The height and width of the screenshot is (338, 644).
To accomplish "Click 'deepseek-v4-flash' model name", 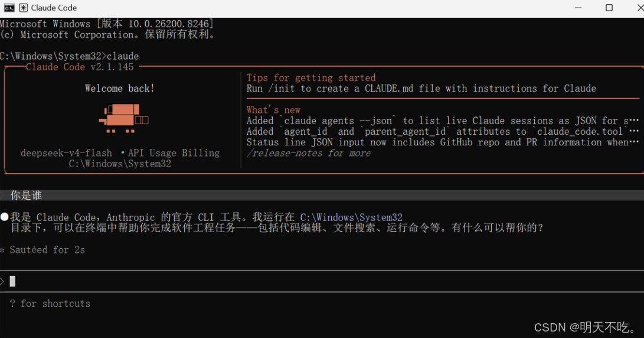I will (66, 153).
